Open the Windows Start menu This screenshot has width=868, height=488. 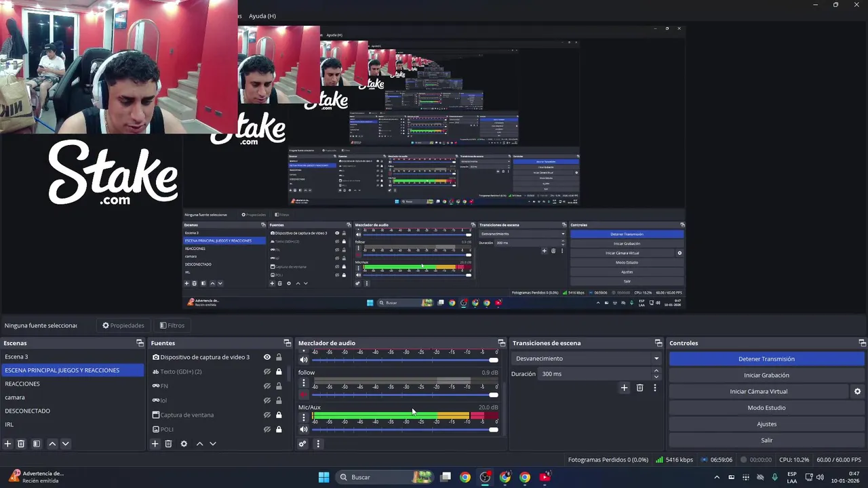click(323, 477)
